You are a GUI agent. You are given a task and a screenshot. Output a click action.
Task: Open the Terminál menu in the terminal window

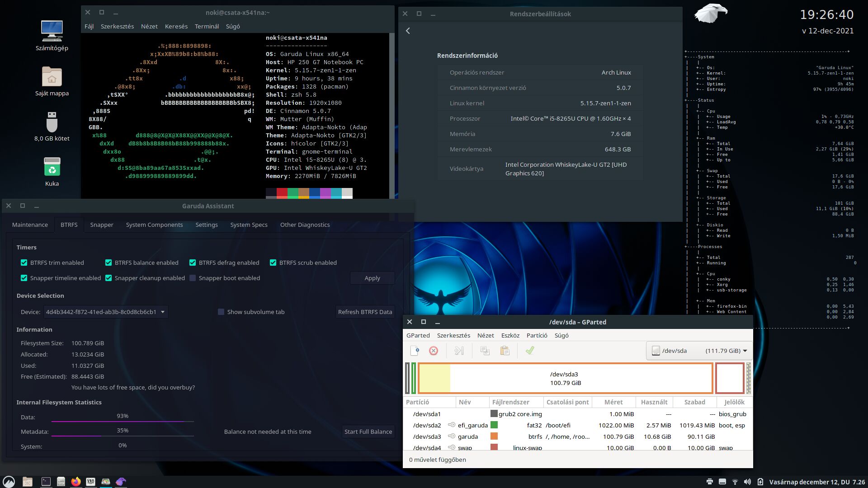tap(207, 26)
